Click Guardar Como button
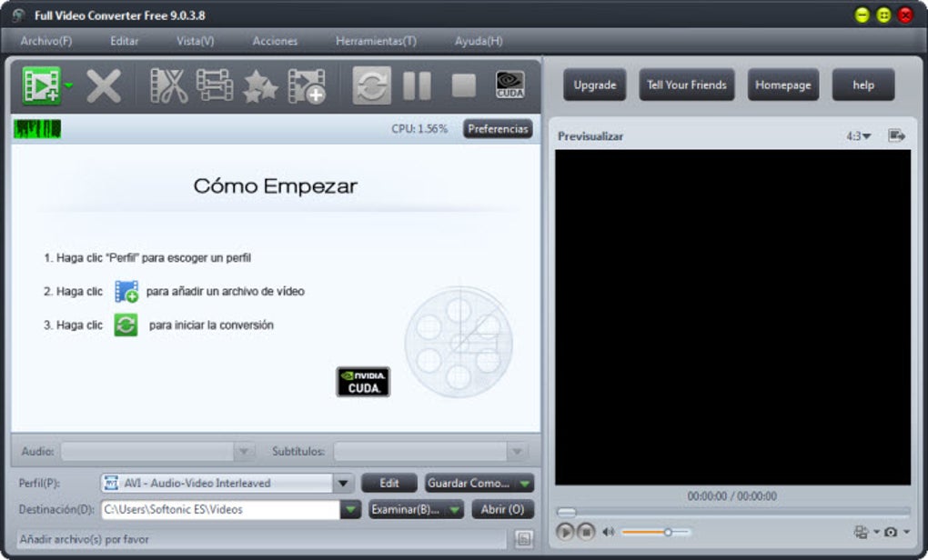The image size is (928, 560). (469, 483)
